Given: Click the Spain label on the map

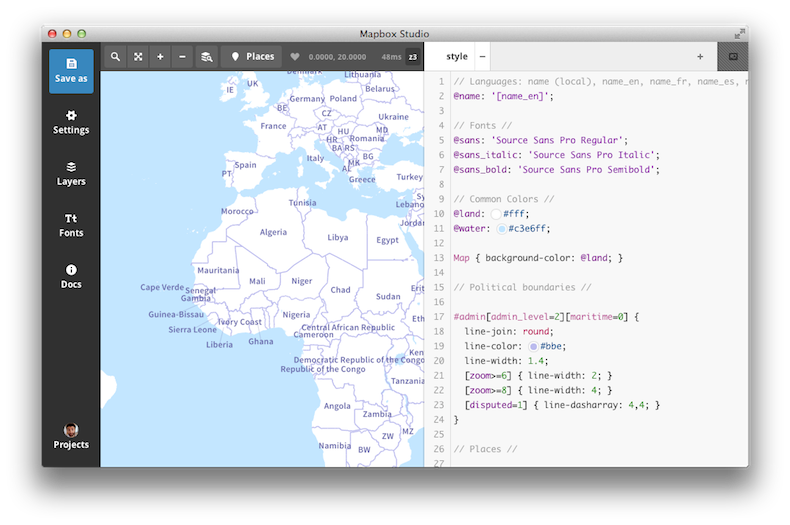Looking at the screenshot, I should [245, 165].
